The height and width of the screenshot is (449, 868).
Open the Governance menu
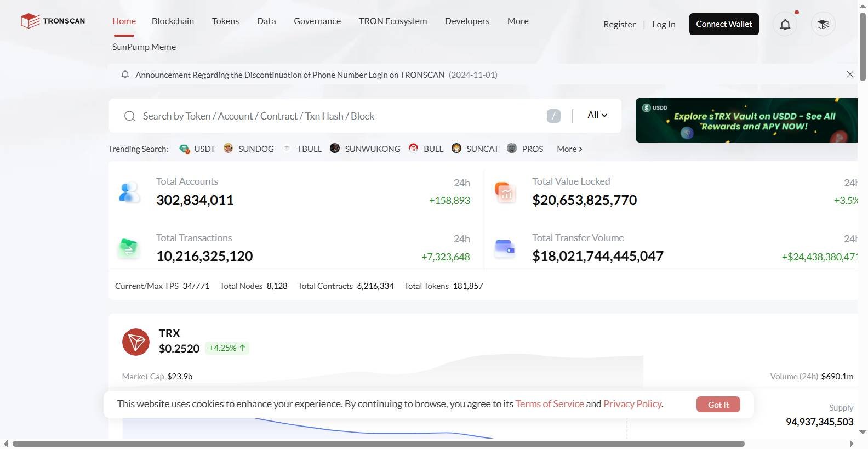tap(317, 21)
